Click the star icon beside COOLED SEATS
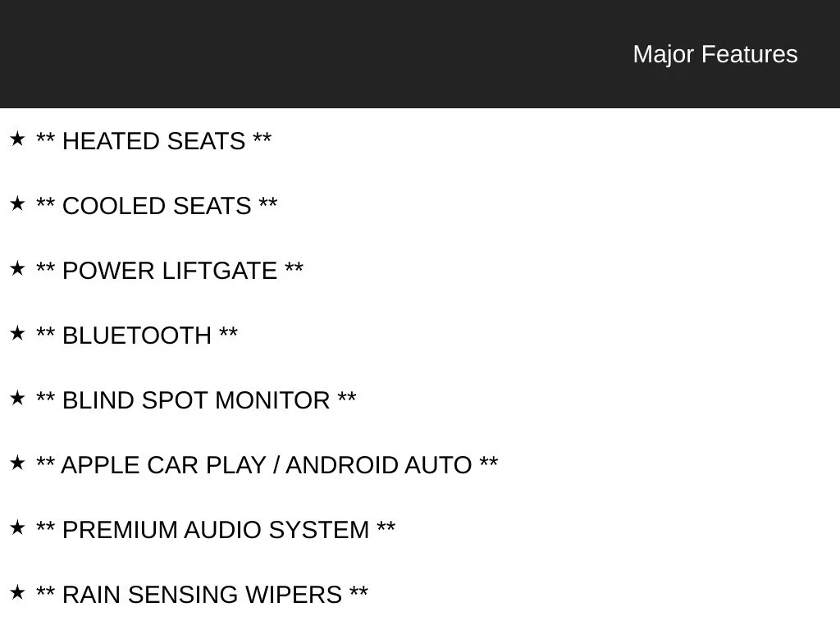The image size is (840, 630). coord(17,204)
